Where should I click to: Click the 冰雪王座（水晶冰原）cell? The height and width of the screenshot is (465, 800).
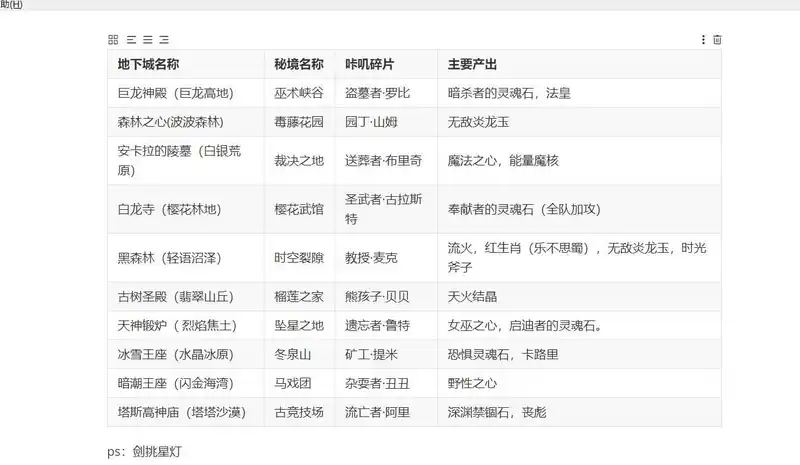[x=186, y=354]
